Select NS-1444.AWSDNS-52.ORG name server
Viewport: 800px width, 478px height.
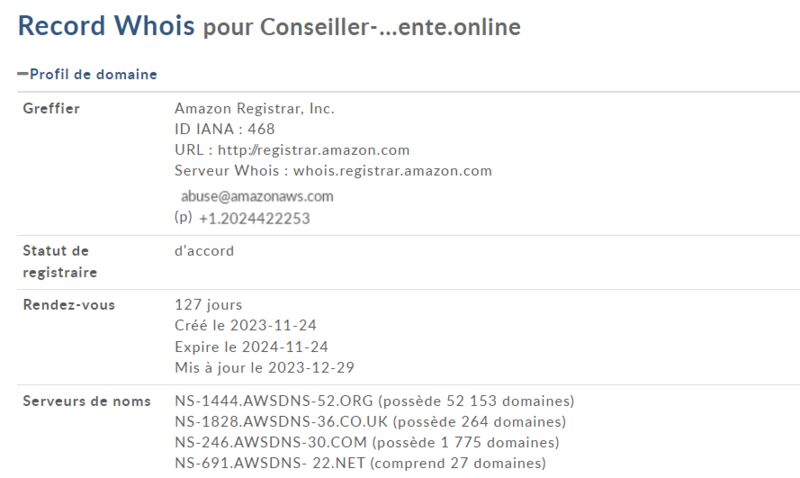click(274, 401)
